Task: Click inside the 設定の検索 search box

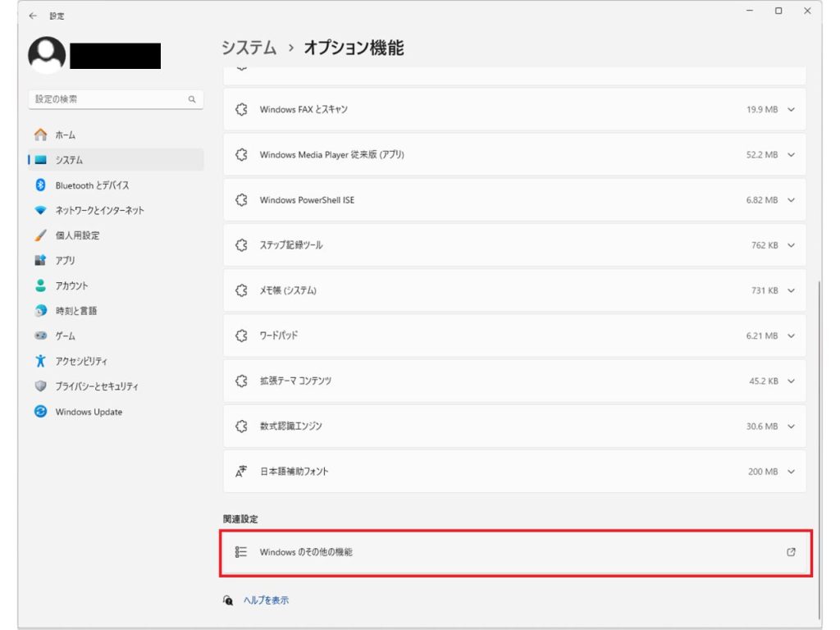Action: [x=115, y=98]
